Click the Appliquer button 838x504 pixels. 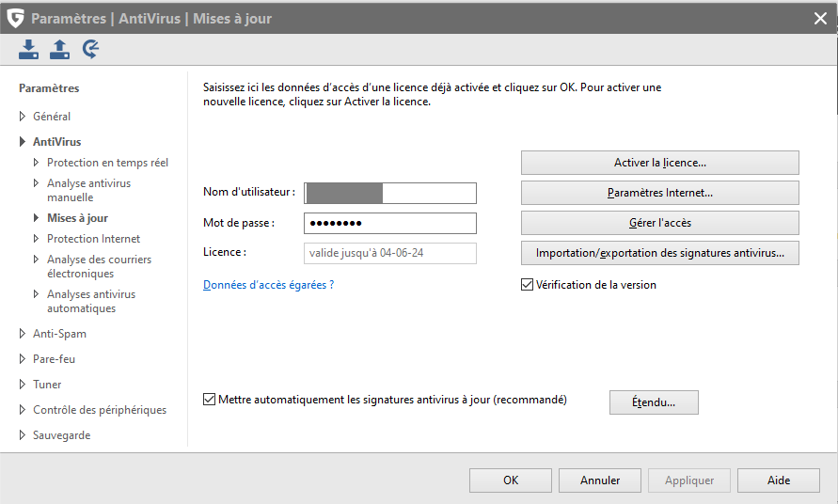pyautogui.click(x=689, y=480)
